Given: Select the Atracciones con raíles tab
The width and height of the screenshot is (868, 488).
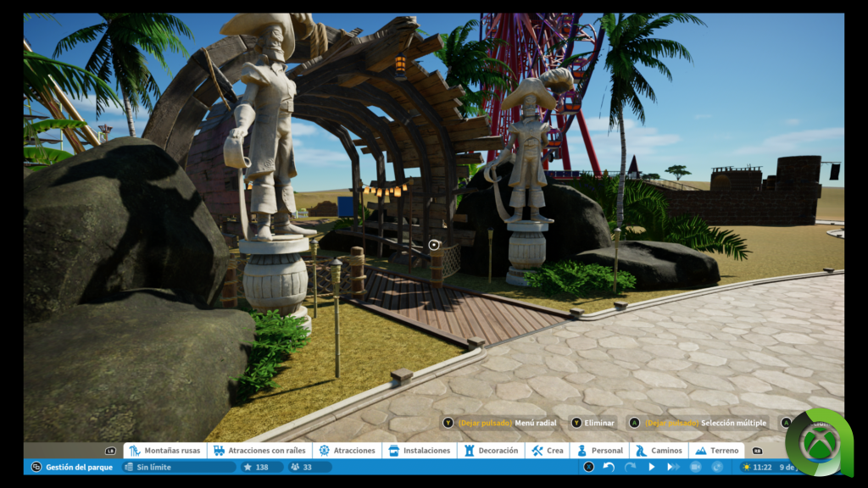Looking at the screenshot, I should [x=254, y=451].
